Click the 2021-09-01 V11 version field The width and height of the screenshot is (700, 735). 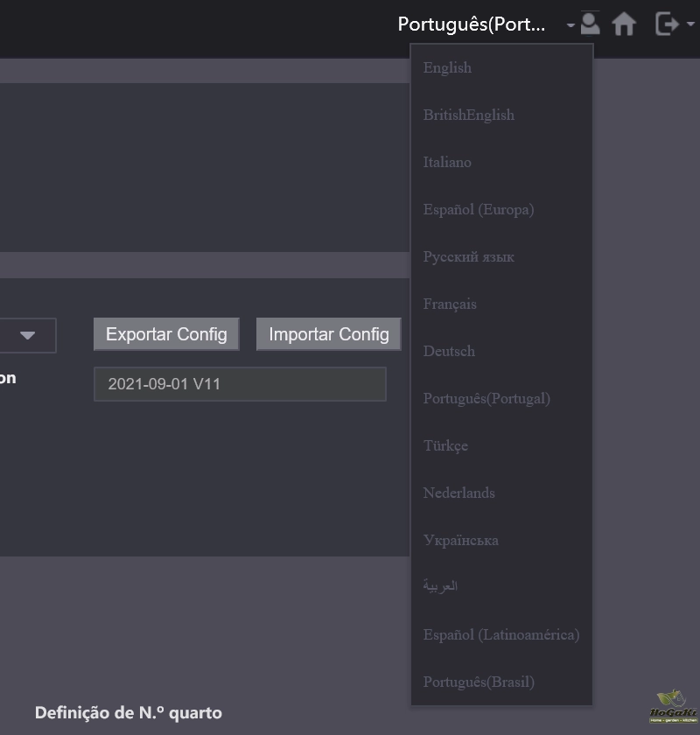tap(240, 384)
